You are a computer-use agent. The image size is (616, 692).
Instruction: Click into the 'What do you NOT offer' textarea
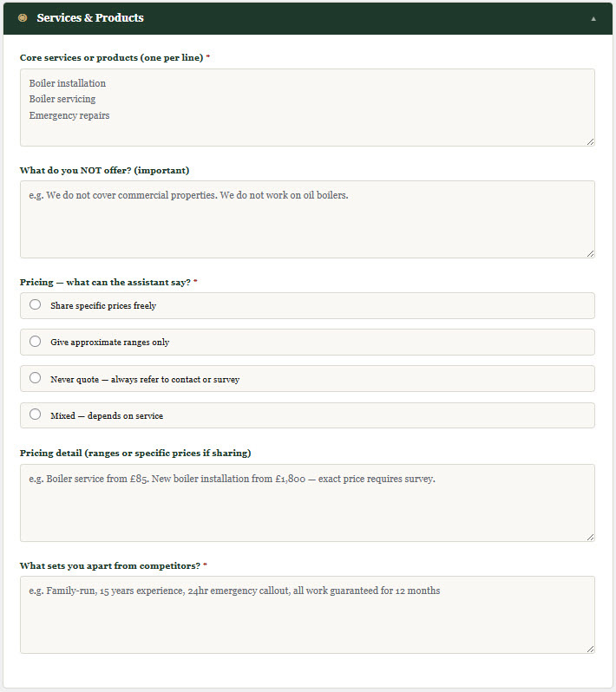click(x=307, y=219)
